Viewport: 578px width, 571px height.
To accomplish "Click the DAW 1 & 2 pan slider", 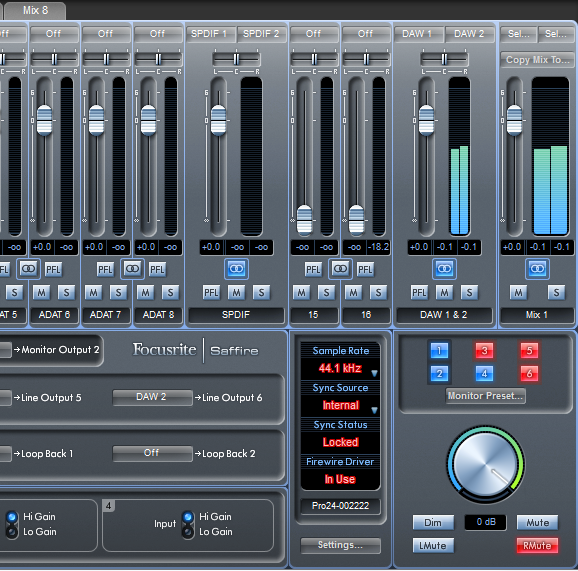I will [444, 59].
